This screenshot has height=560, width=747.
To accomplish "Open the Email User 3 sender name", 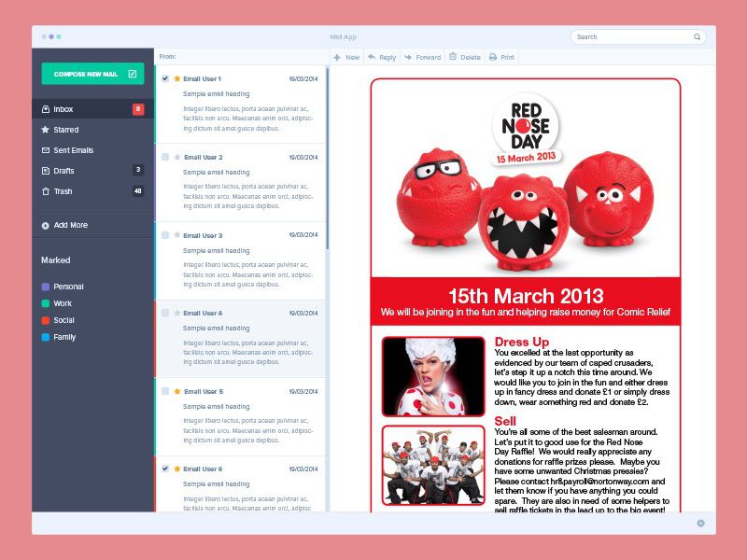I will coord(203,235).
